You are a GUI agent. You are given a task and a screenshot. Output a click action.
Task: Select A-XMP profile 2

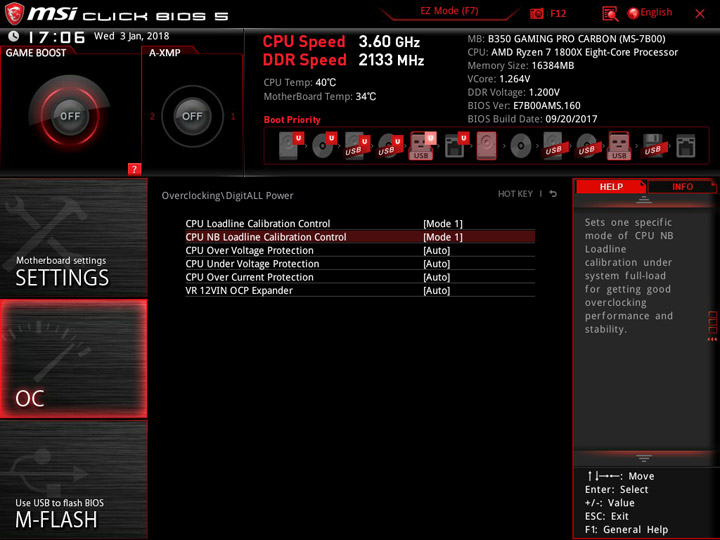pos(152,116)
